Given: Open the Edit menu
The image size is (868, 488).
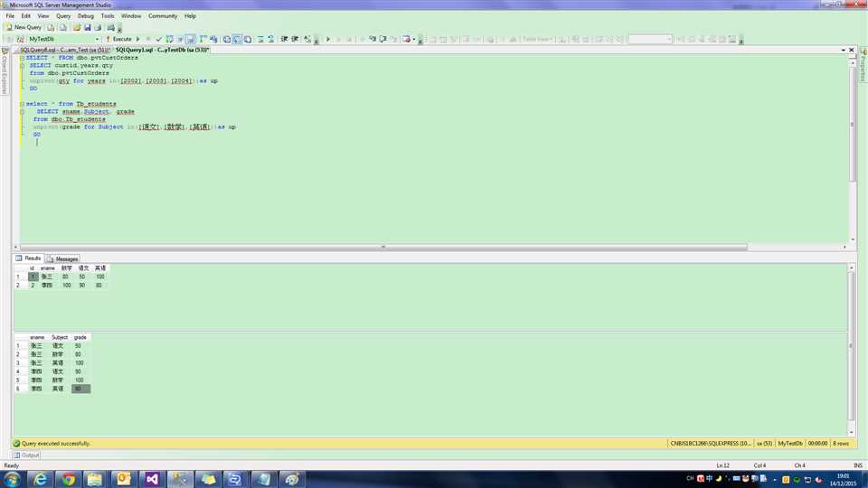Looking at the screenshot, I should click(x=26, y=16).
